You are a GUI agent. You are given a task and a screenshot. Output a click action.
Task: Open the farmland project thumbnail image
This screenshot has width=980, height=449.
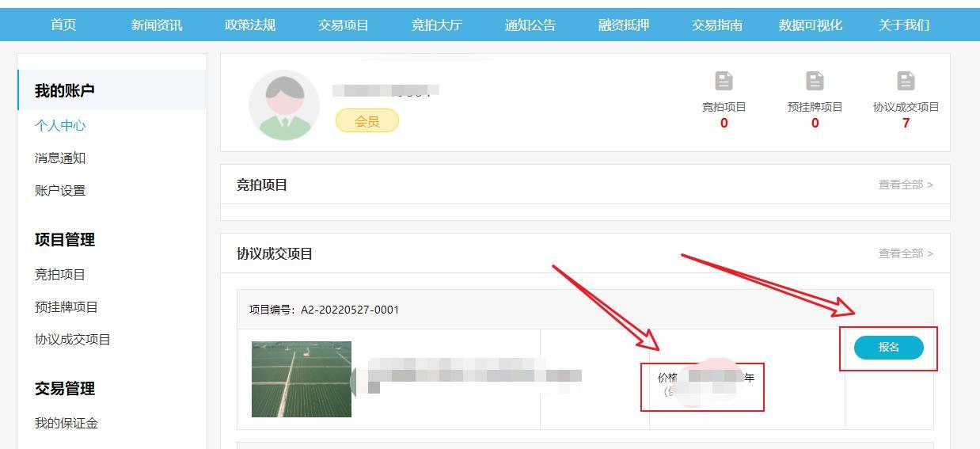[x=302, y=379]
